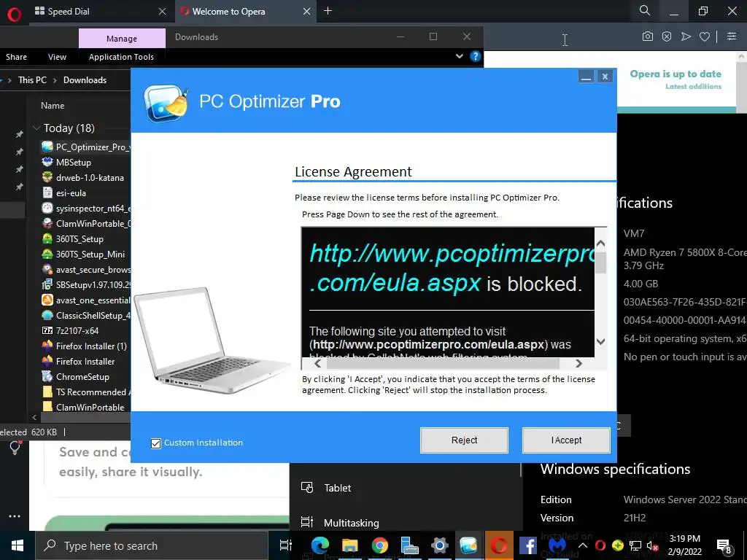Viewport: 747px width, 560px height.
Task: Click the Tablet settings icon entry
Action: point(307,488)
